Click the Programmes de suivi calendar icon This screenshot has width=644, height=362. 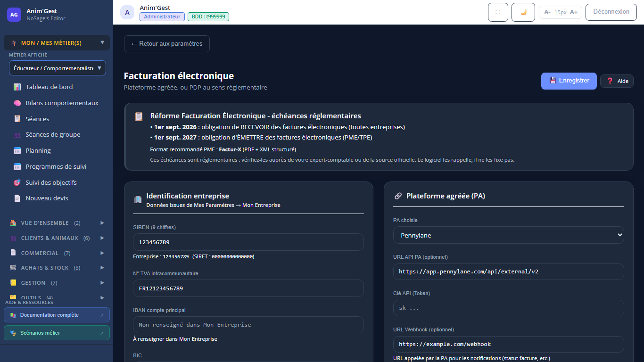(x=17, y=166)
